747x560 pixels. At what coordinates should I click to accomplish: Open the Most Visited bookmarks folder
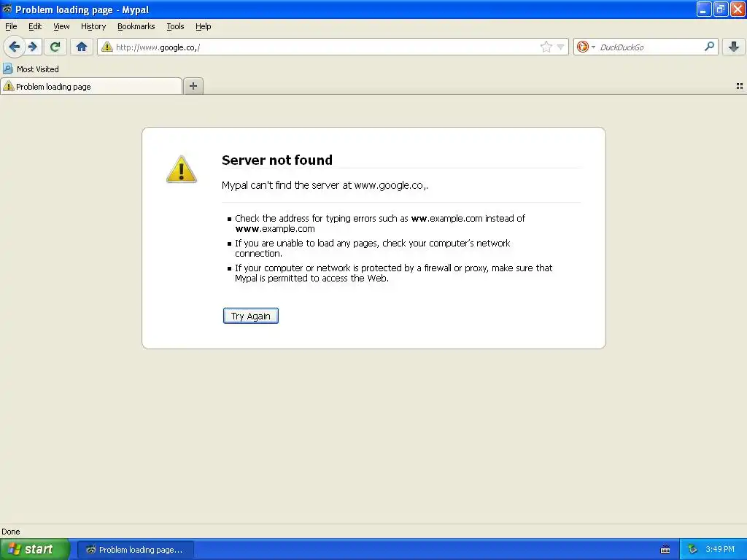[31, 69]
